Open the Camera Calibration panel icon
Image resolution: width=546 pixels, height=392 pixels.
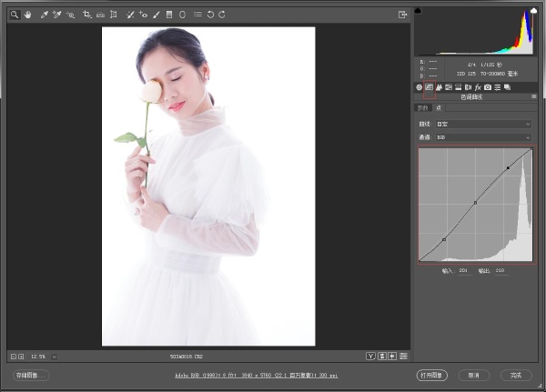pos(488,87)
